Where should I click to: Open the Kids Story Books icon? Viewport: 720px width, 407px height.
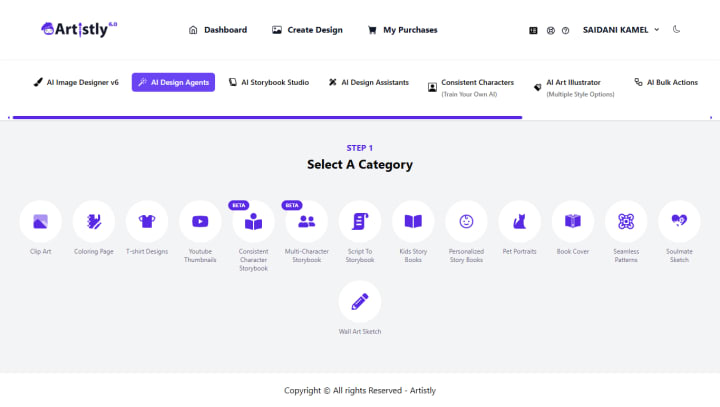(x=413, y=221)
